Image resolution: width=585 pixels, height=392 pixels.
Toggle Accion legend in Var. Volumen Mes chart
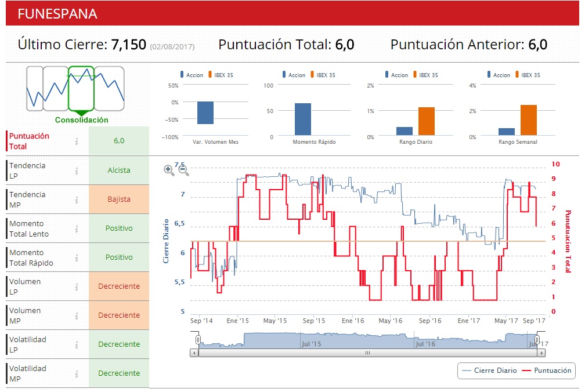point(192,75)
